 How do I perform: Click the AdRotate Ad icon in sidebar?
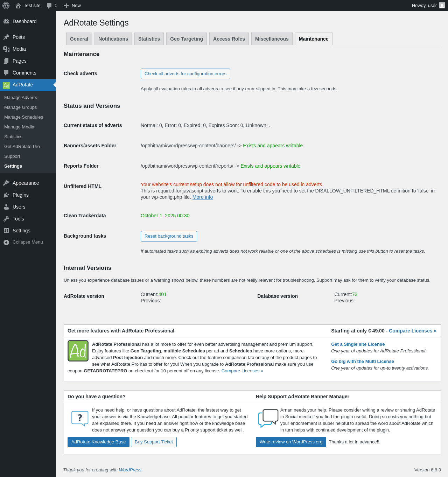pyautogui.click(x=6, y=85)
